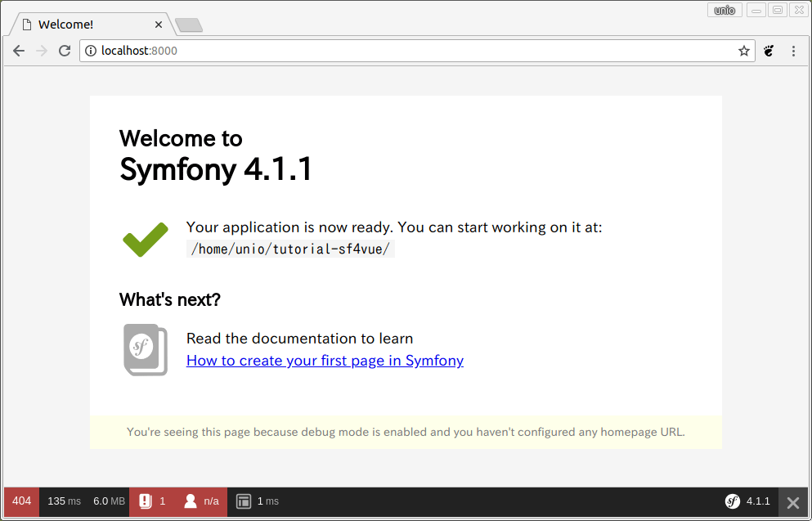Click the What's next? heading
The height and width of the screenshot is (521, 812).
coord(170,300)
